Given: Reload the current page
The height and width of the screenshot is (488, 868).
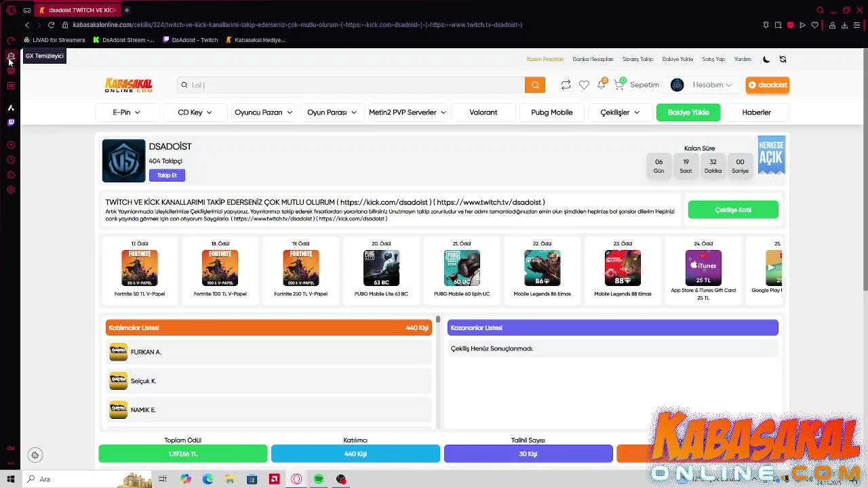Looking at the screenshot, I should tap(51, 25).
